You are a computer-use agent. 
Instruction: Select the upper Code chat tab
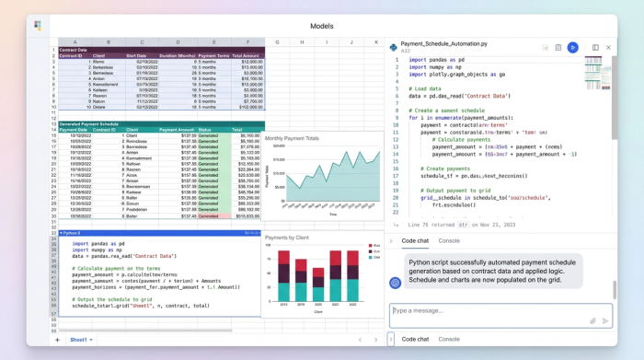pos(415,241)
